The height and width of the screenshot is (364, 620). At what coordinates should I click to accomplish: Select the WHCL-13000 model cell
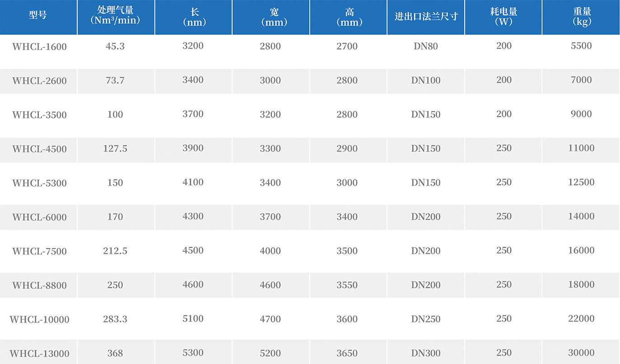[39, 354]
